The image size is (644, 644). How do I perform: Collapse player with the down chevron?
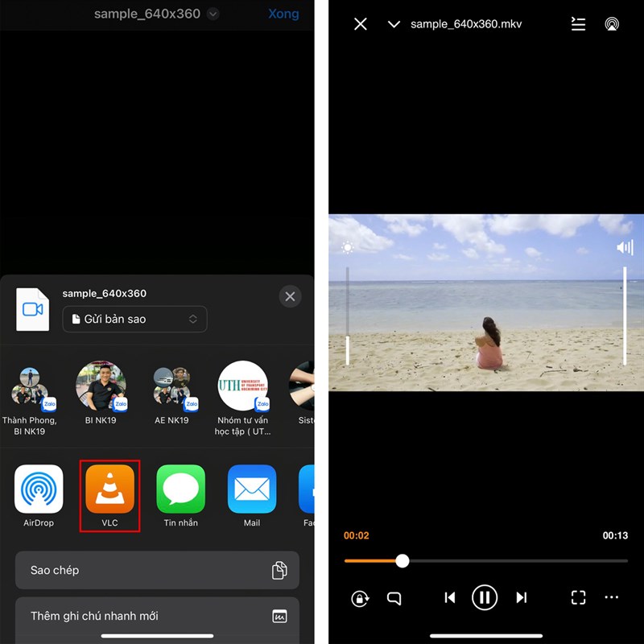coord(394,24)
